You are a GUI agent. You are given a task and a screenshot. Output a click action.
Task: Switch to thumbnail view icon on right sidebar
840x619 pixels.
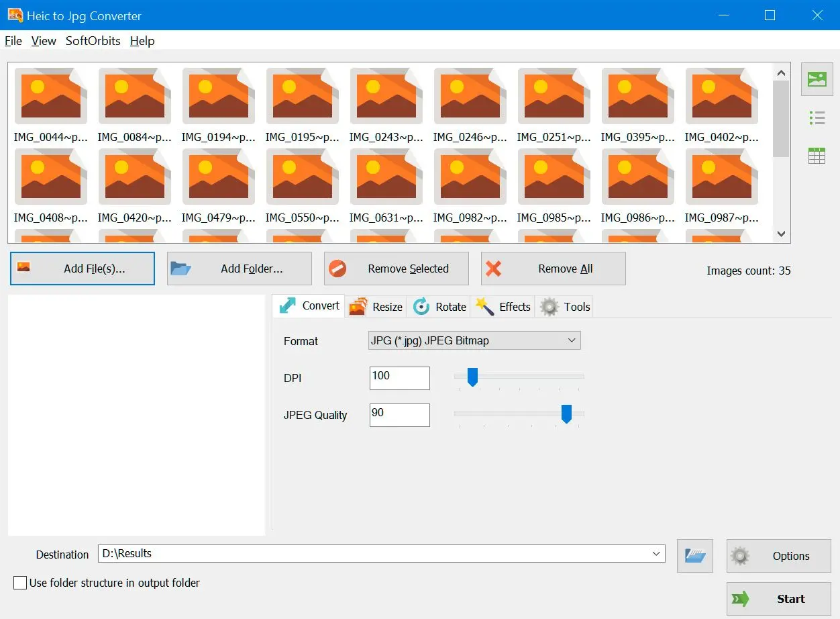(817, 79)
